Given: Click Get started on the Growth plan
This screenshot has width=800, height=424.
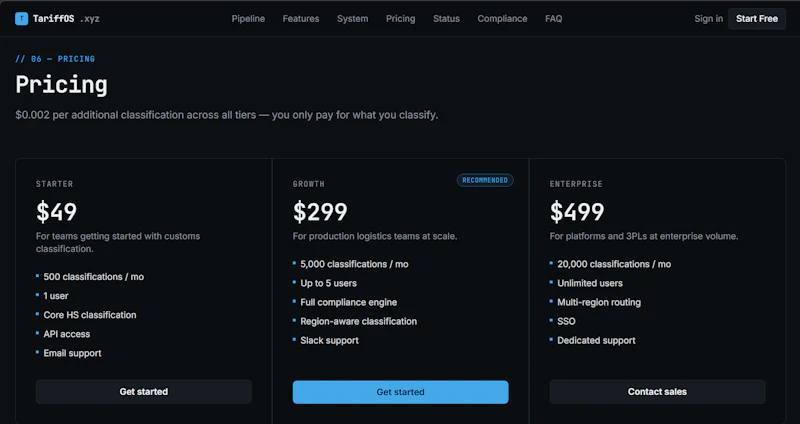Looking at the screenshot, I should 401,392.
